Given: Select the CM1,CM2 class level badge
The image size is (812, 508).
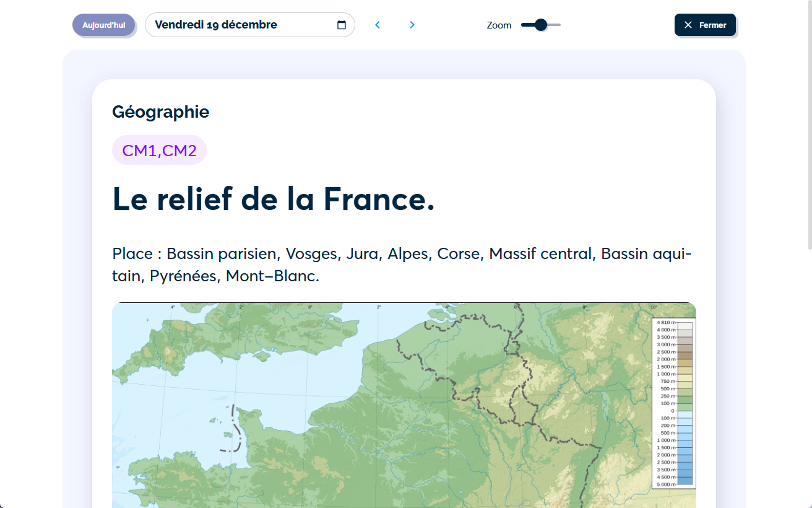Looking at the screenshot, I should [x=159, y=150].
